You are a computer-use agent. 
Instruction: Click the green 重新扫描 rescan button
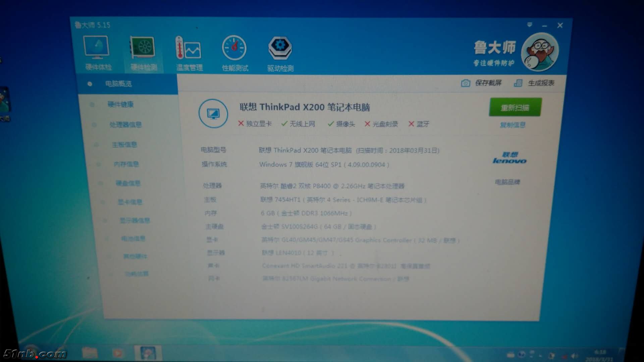tap(515, 107)
